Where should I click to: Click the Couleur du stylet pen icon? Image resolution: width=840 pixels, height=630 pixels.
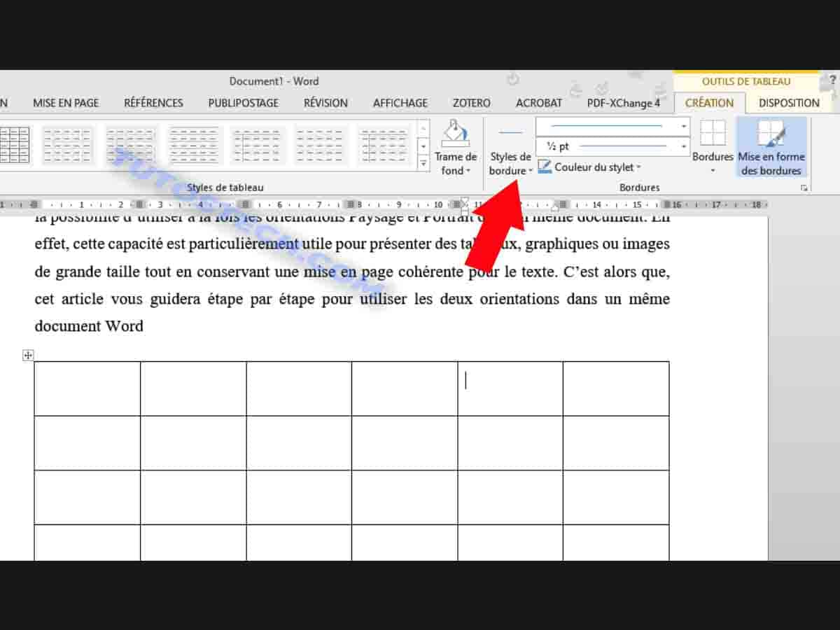point(545,167)
